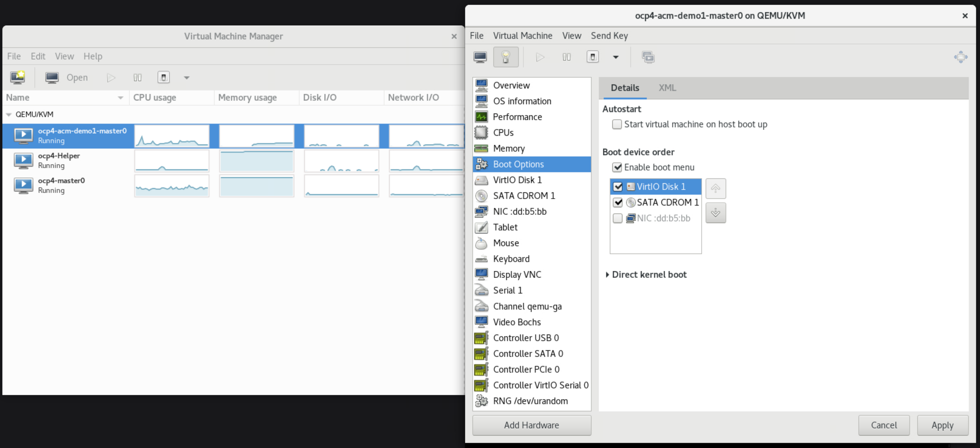Click the lightbulb hardware details icon
Viewport: 980px width, 448px height.
[x=506, y=57]
